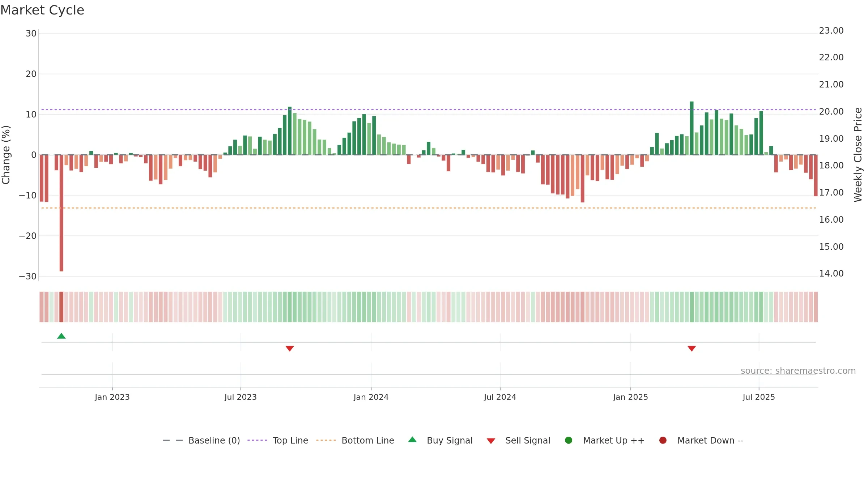868x488 pixels.
Task: Click the Weekly Close Price axis title
Action: click(x=858, y=155)
